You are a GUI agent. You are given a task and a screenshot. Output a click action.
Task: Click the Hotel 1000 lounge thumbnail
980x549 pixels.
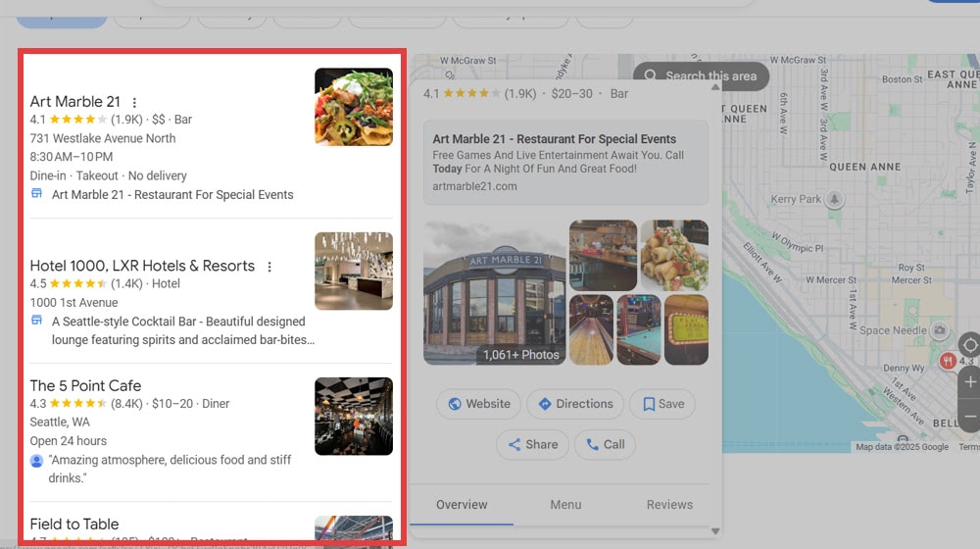354,272
